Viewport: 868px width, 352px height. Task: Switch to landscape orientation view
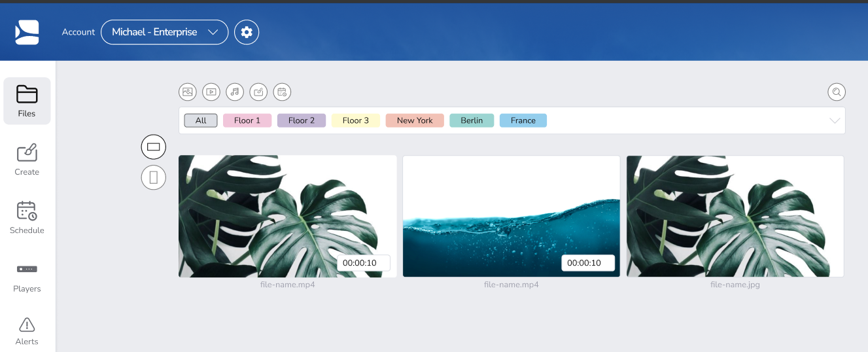coord(154,147)
